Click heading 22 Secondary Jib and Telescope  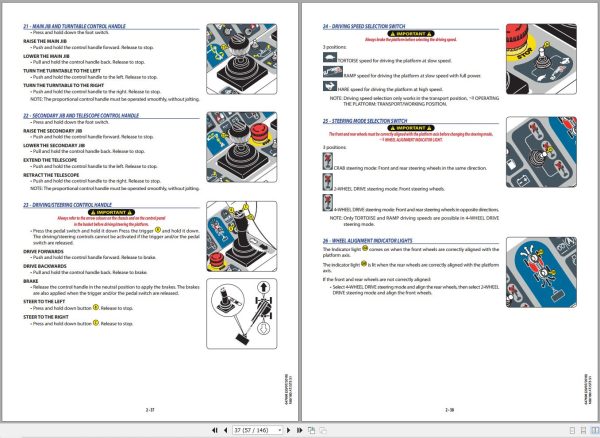pos(81,115)
